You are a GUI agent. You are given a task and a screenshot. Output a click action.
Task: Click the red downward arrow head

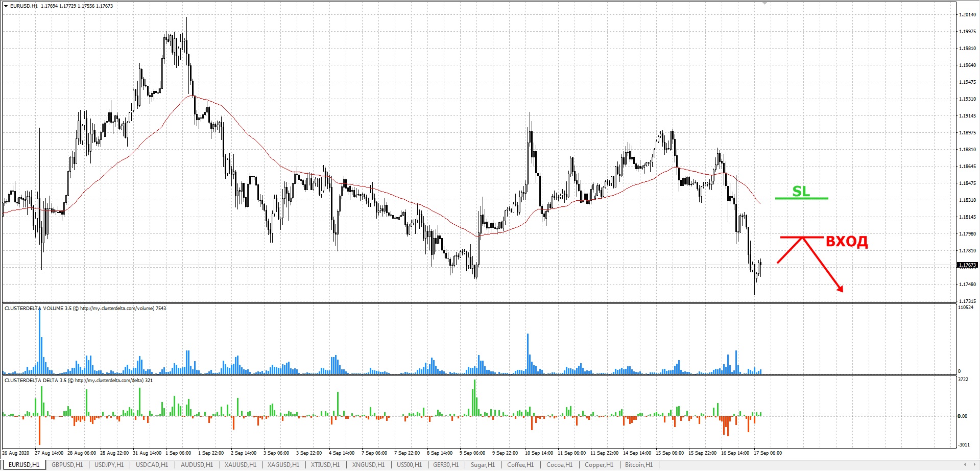click(x=840, y=289)
